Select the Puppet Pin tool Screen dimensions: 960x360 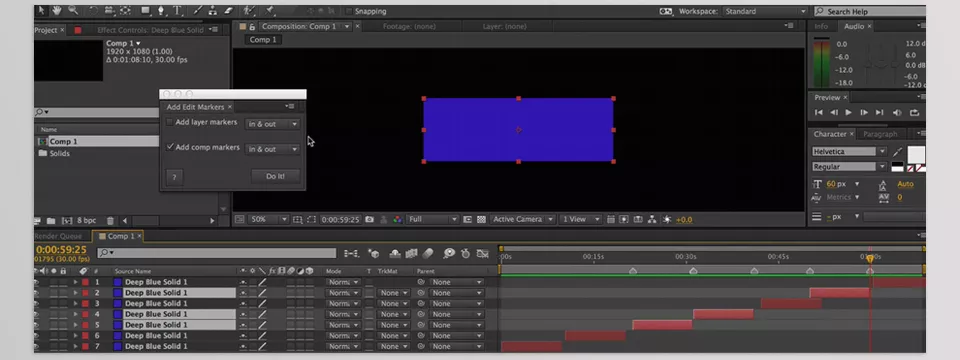pos(269,10)
